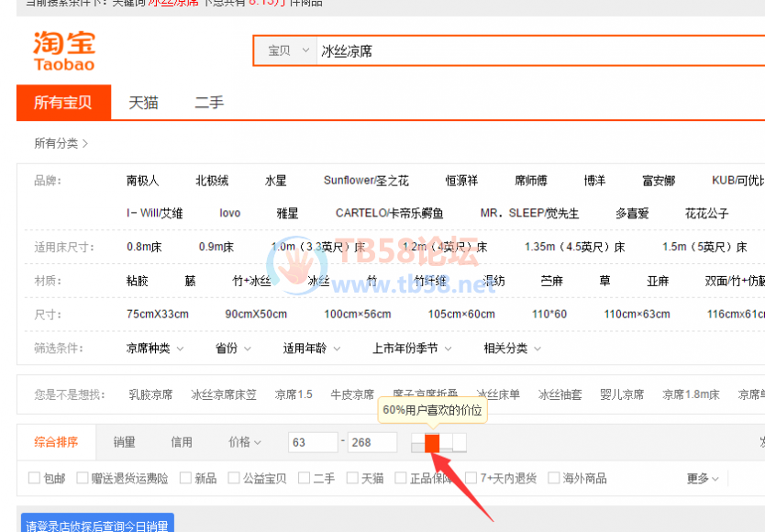Switch to the 二手 tab
The image size is (765, 532).
point(209,103)
